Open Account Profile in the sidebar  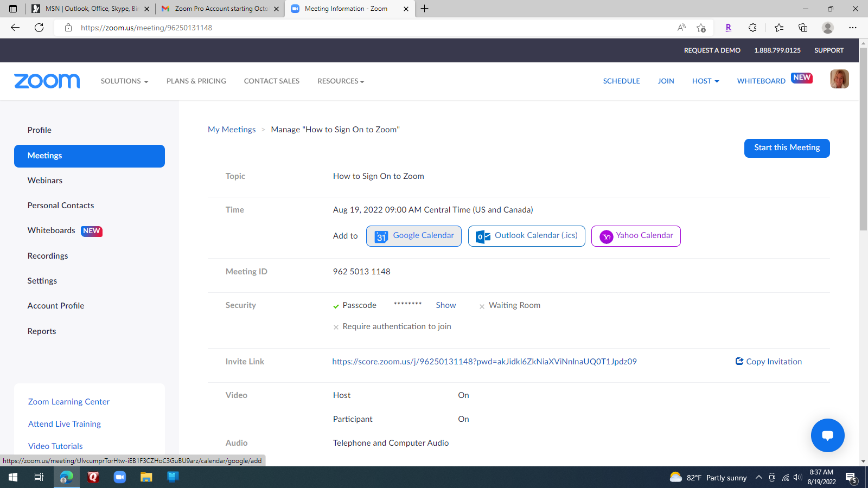pos(56,306)
